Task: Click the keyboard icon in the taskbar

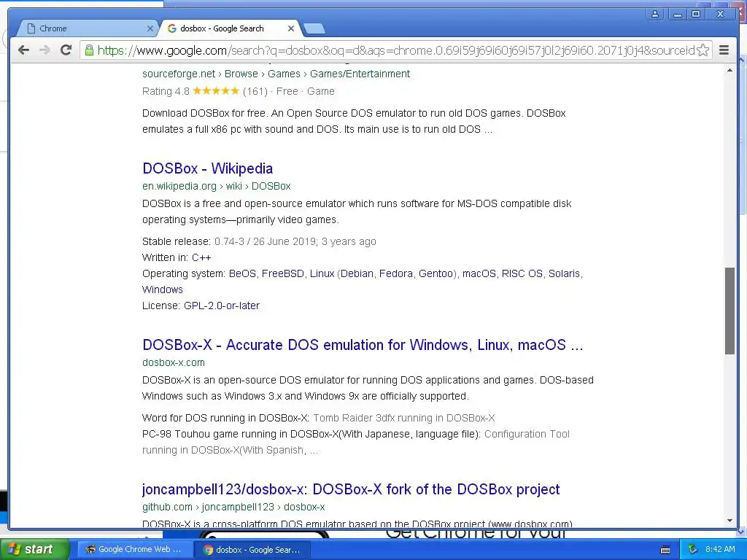Action: coord(665,550)
